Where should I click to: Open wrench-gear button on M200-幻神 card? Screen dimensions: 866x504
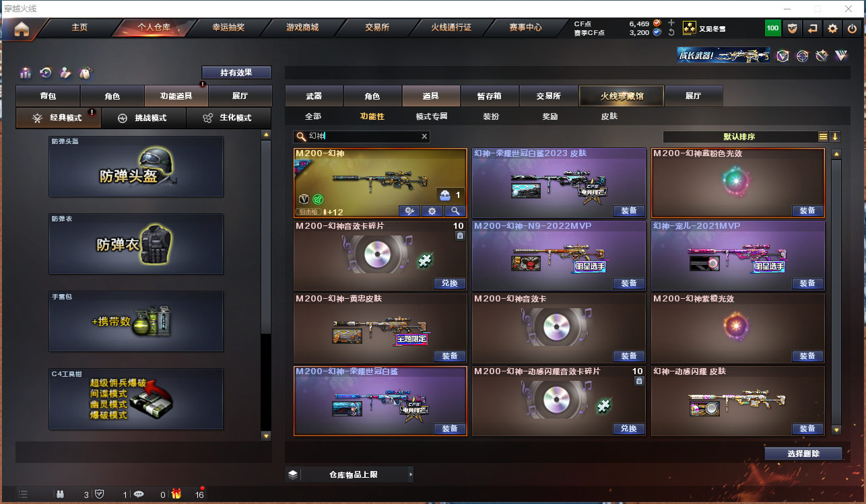409,211
